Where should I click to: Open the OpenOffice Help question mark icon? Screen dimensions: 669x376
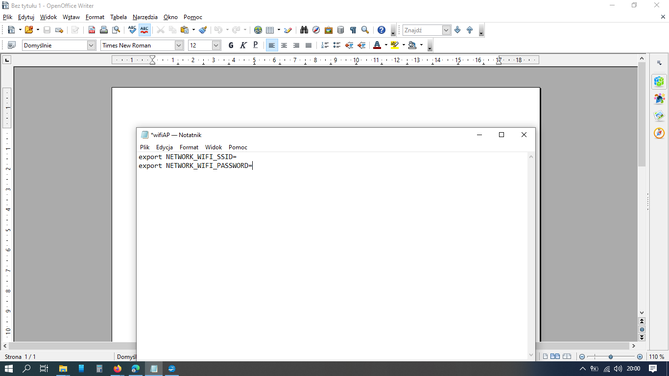pos(381,30)
